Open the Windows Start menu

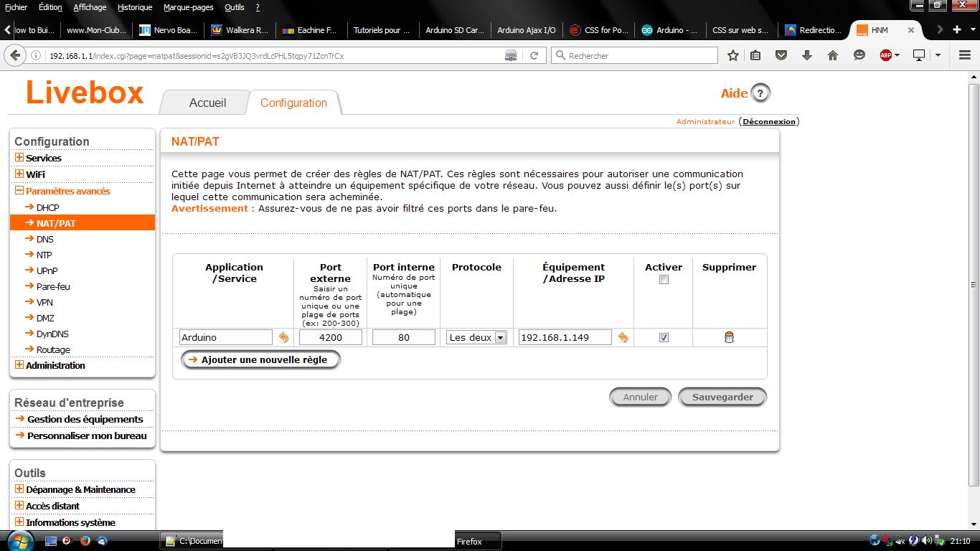coord(20,540)
